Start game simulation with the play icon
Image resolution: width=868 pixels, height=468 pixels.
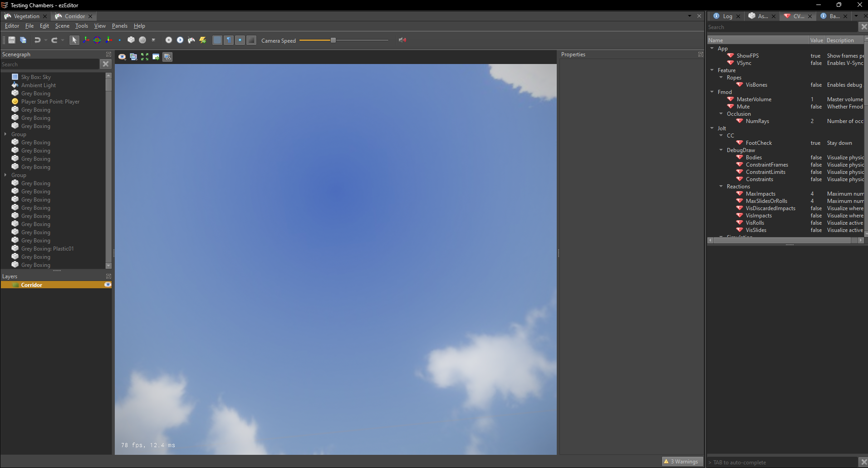(180, 40)
